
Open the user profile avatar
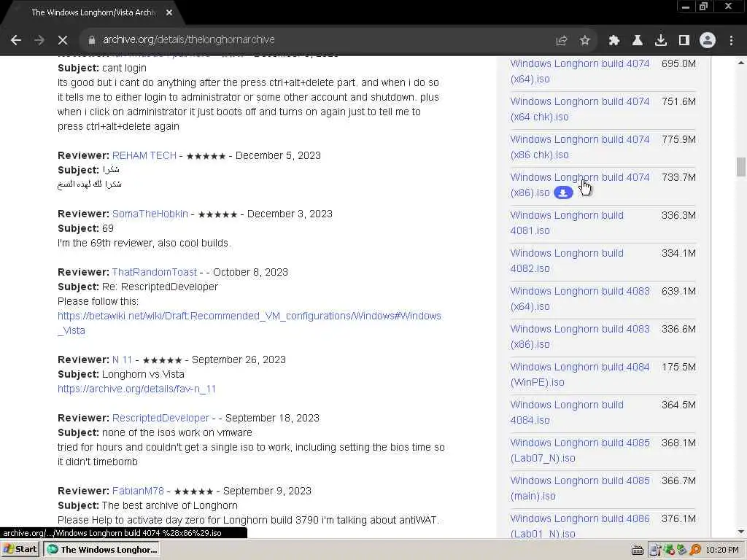coord(708,41)
